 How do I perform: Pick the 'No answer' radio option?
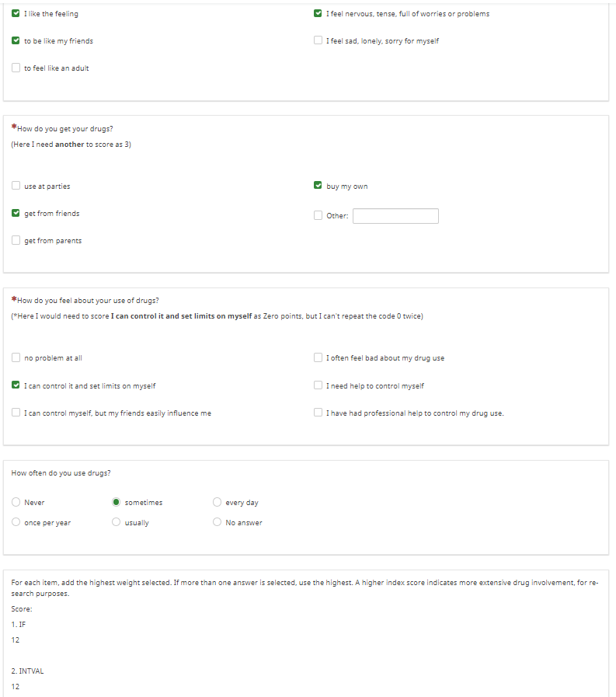pos(218,523)
